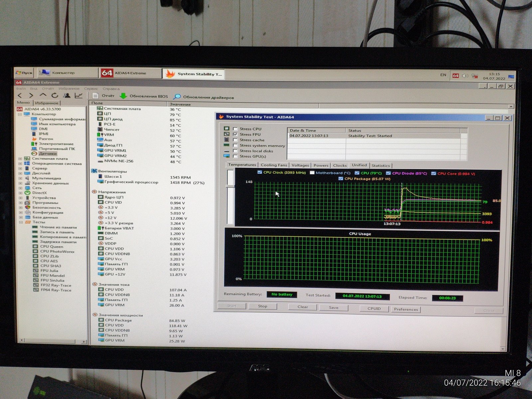Switch to the Voltages tab
This screenshot has height=399, width=532.
(300, 165)
